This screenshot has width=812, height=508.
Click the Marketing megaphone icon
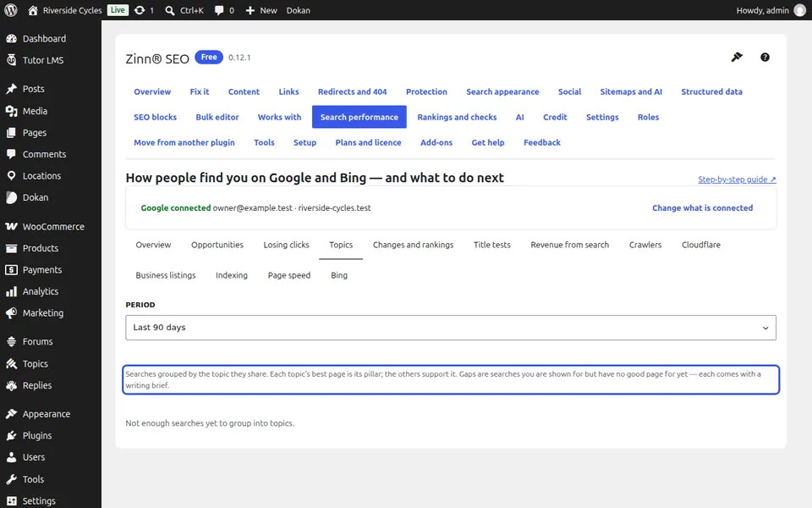click(x=11, y=313)
